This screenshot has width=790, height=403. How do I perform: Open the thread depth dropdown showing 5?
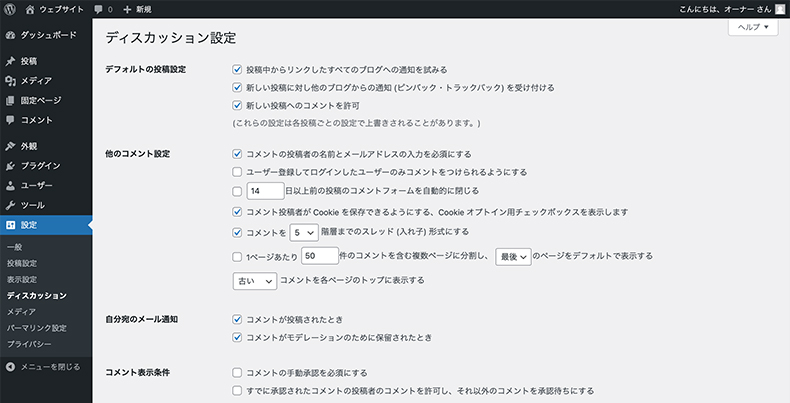(x=304, y=232)
